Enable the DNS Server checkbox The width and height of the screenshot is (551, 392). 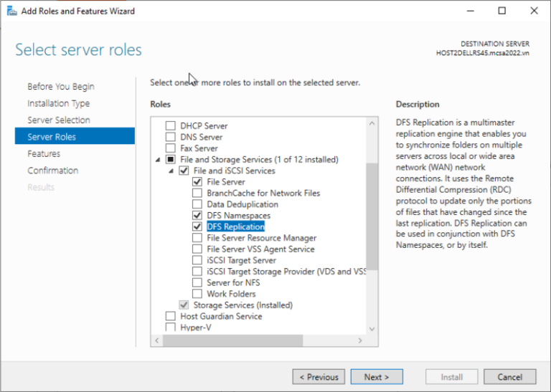[x=171, y=137]
